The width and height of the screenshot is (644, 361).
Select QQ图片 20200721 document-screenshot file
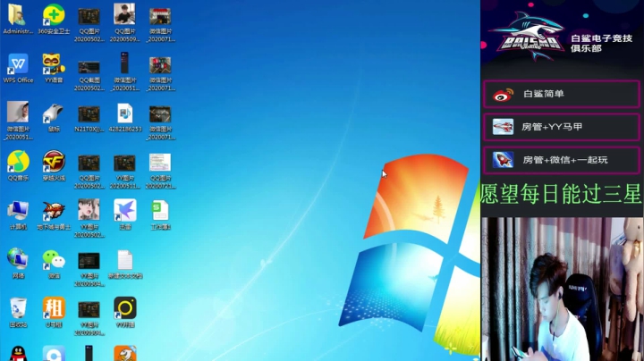pyautogui.click(x=161, y=172)
